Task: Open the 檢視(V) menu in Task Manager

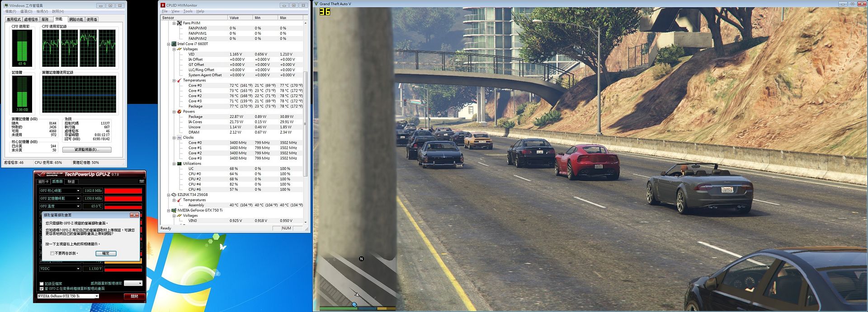Action: pos(42,11)
